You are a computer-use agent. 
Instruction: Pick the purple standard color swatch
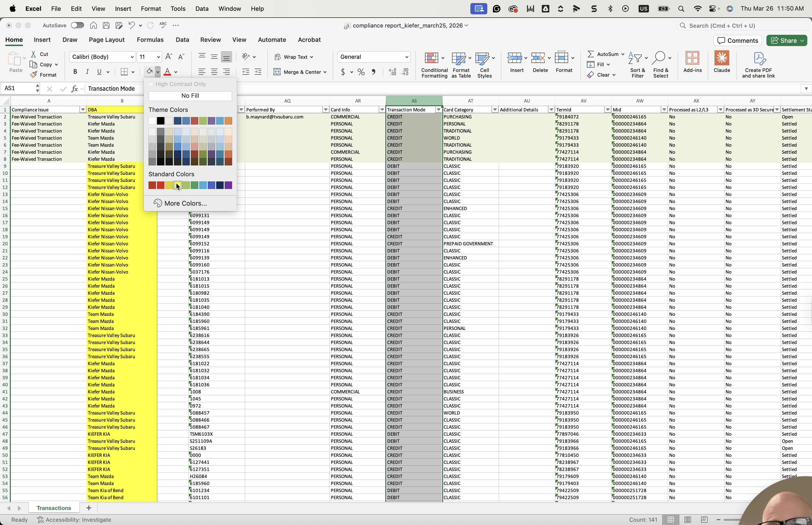(228, 185)
